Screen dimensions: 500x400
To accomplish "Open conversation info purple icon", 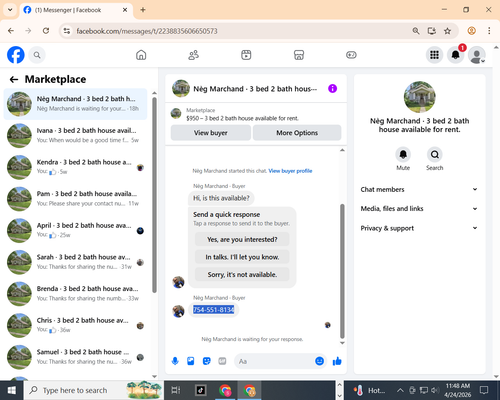I will (332, 89).
